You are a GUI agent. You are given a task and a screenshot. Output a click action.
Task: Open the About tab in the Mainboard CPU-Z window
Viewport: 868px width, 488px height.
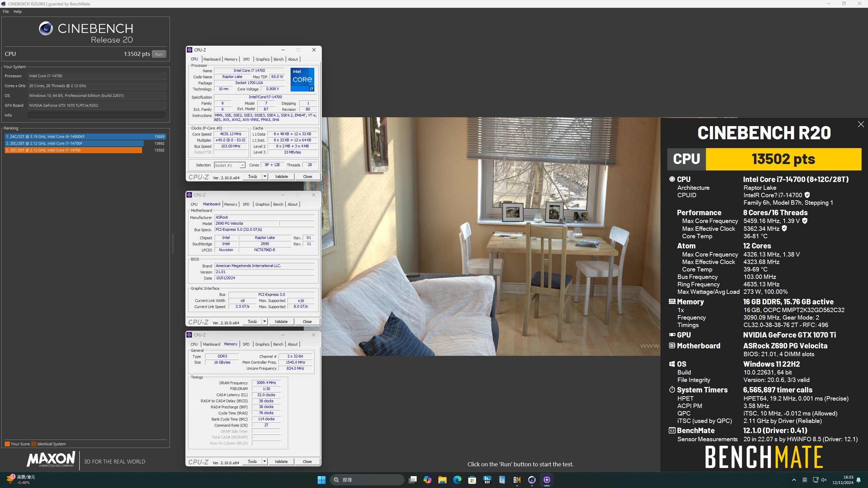tap(293, 204)
